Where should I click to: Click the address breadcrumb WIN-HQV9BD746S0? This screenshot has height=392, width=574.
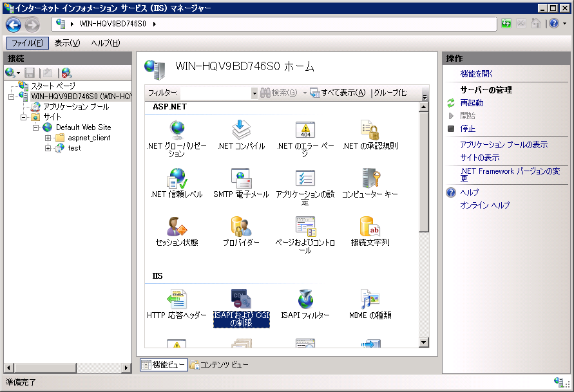tap(113, 24)
